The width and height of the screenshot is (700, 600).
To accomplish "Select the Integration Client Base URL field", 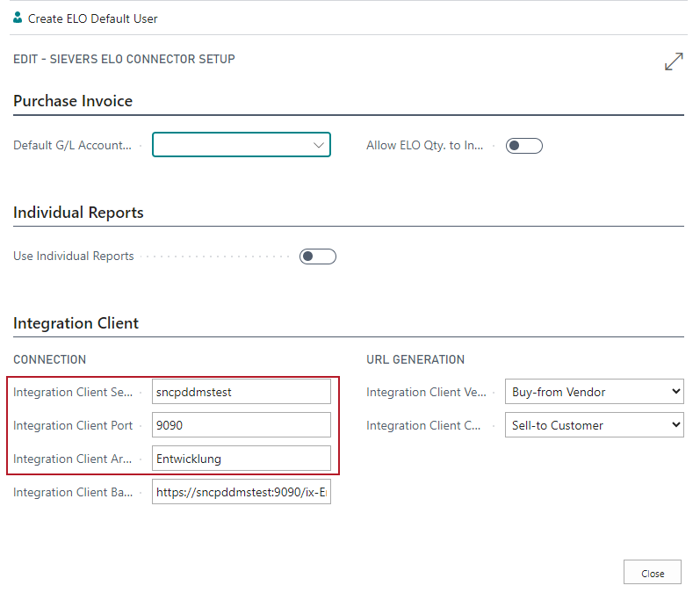I will [x=241, y=492].
